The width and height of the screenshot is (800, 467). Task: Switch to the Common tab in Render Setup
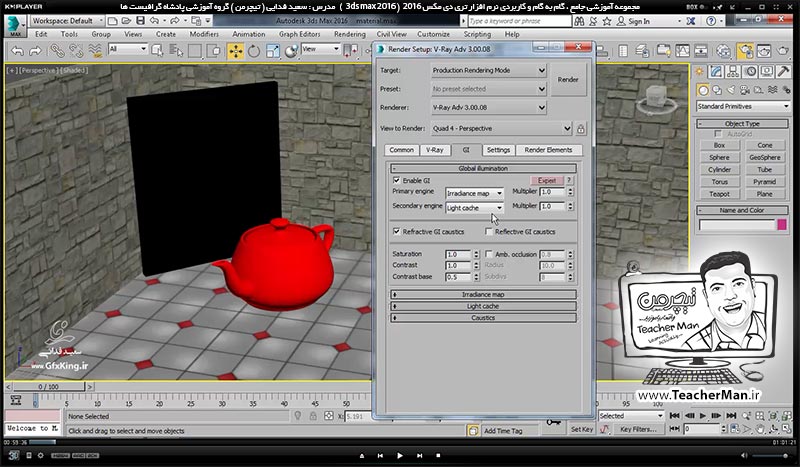pyautogui.click(x=401, y=150)
